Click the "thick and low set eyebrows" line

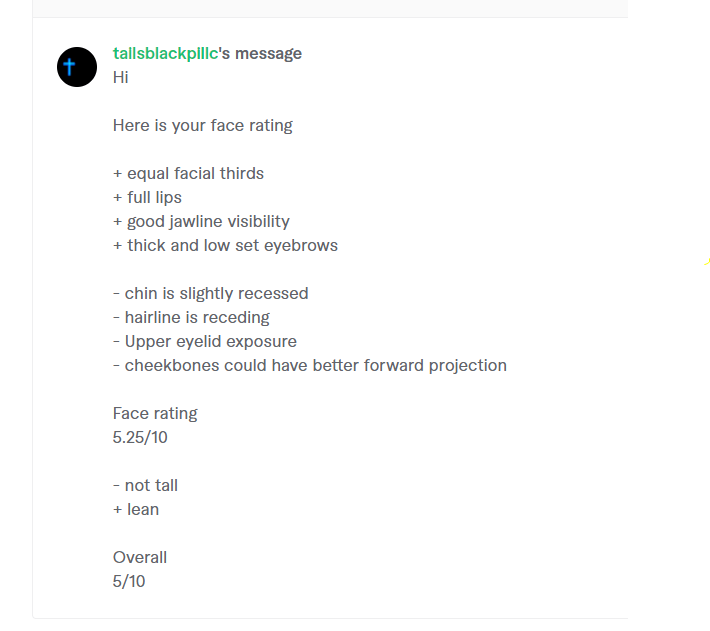click(225, 245)
